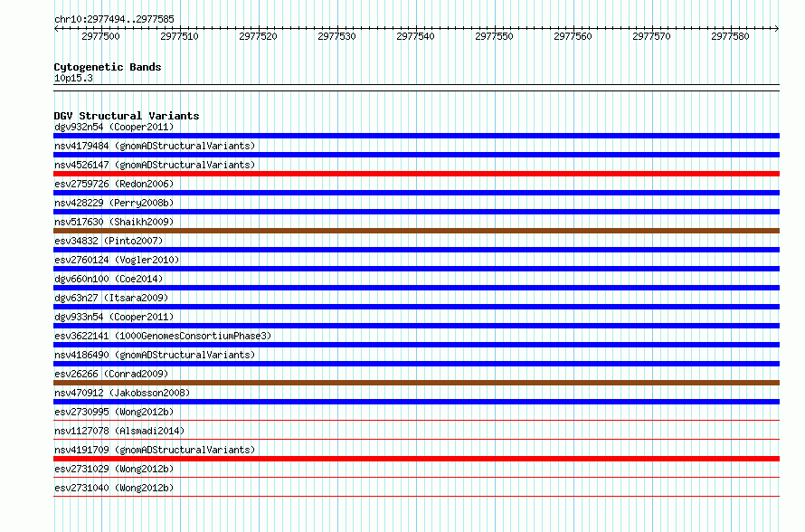Select the nsv4179484 gnomAD variant label
This screenshot has height=532, width=805.
pyautogui.click(x=155, y=146)
